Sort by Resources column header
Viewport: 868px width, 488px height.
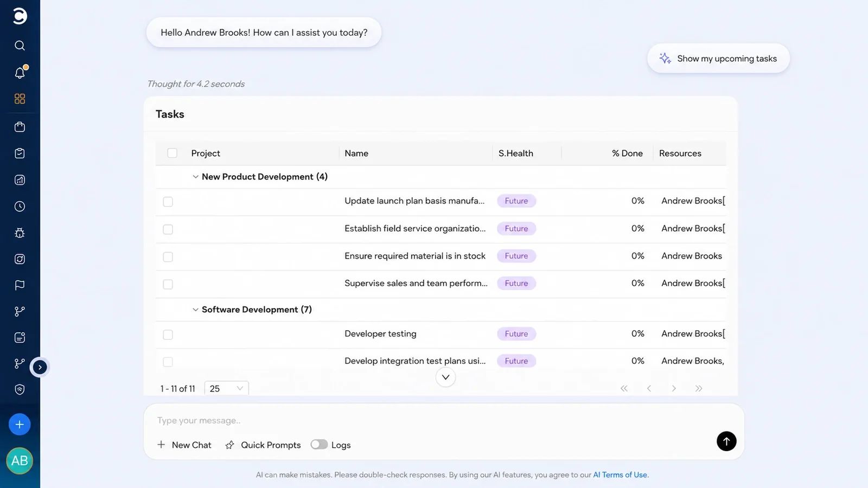(680, 153)
